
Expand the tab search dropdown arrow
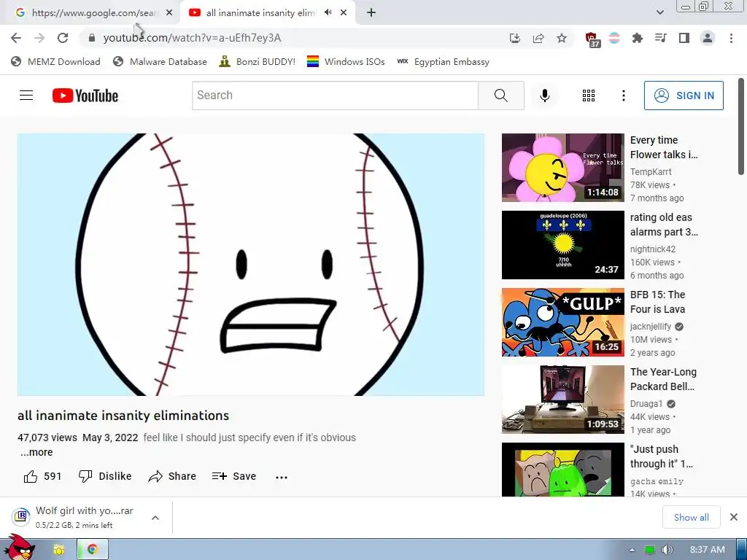coord(659,13)
